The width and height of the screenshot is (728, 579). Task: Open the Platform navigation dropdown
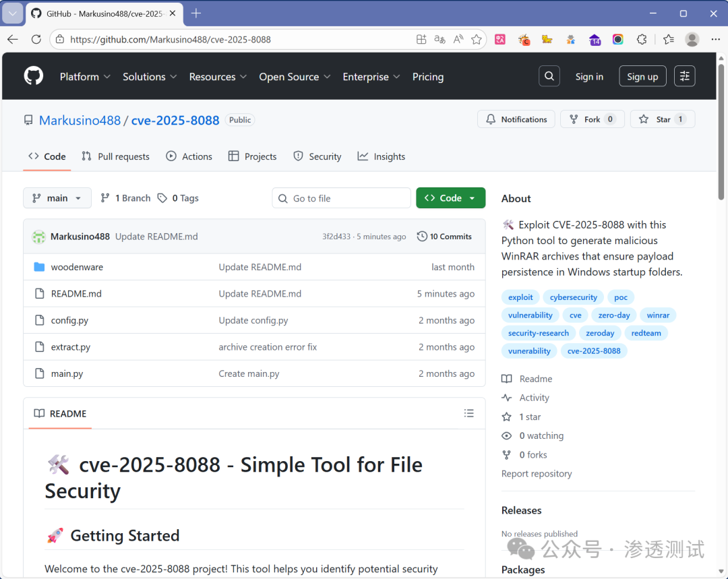coord(84,76)
